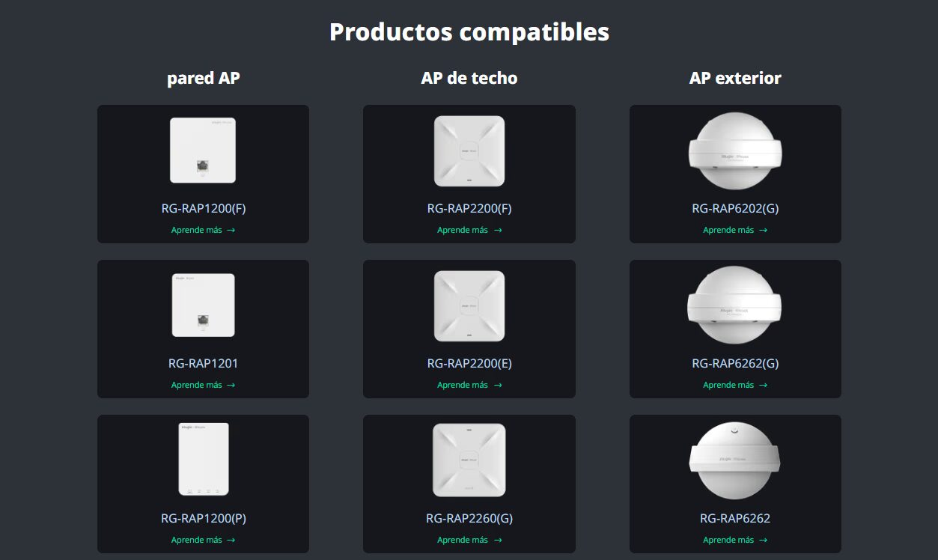The width and height of the screenshot is (938, 560).
Task: Open the RG-RAP6202(G) outdoor AP product image
Action: (735, 151)
